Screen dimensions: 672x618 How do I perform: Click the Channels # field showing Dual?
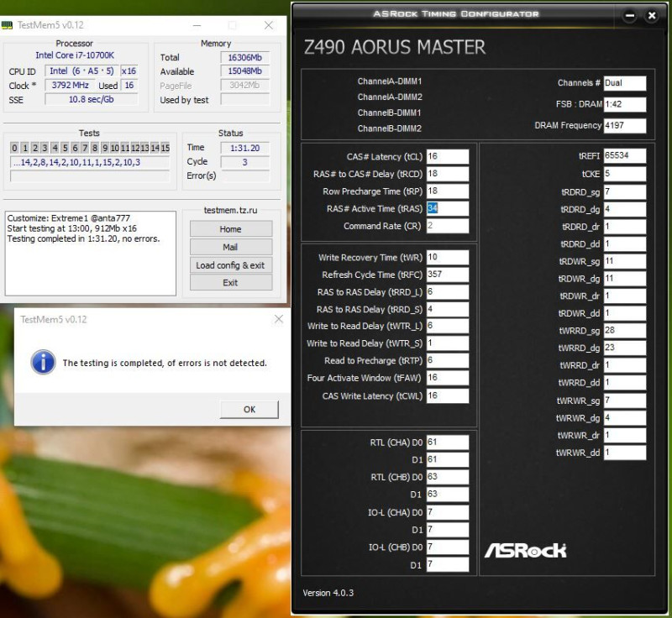point(625,83)
